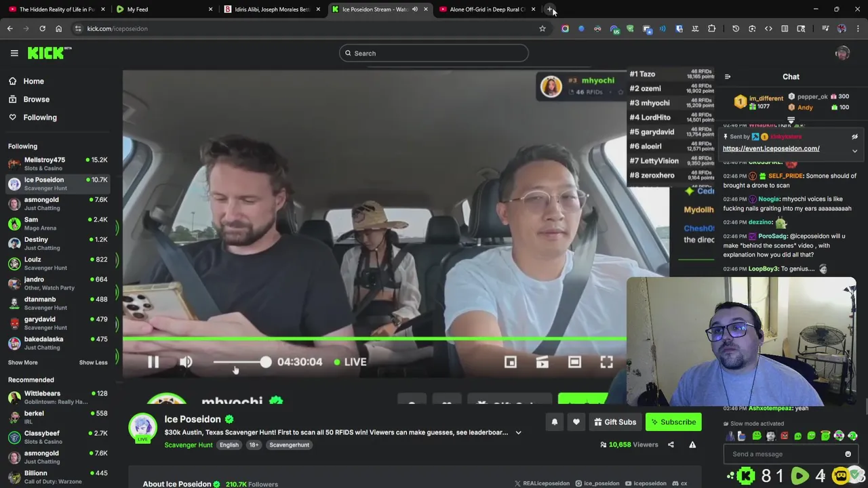Select Destiny channel in Following list
Viewport: 868px width, 488px height.
click(x=58, y=243)
